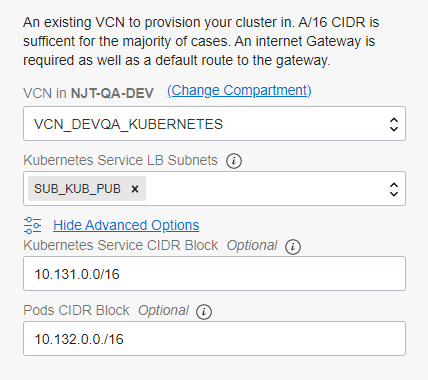Show info for Kubernetes Service CIDR Block

(x=293, y=247)
